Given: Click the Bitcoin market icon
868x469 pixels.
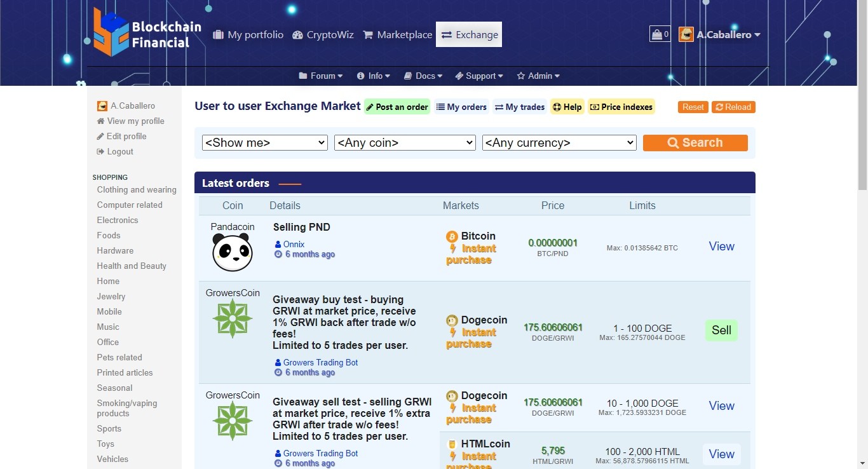Looking at the screenshot, I should point(452,236).
